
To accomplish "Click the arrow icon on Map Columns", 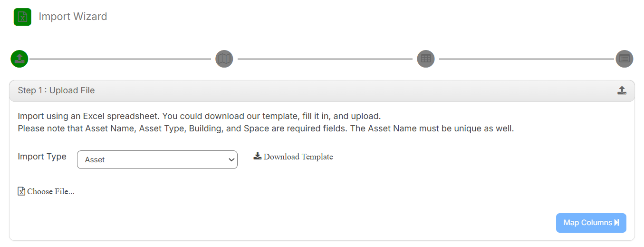I will pos(617,223).
